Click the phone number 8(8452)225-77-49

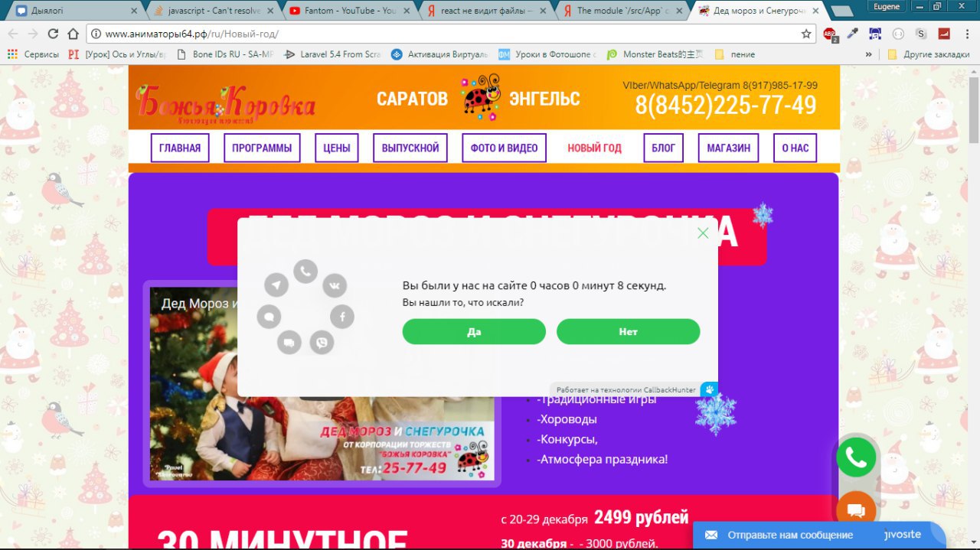coord(726,106)
